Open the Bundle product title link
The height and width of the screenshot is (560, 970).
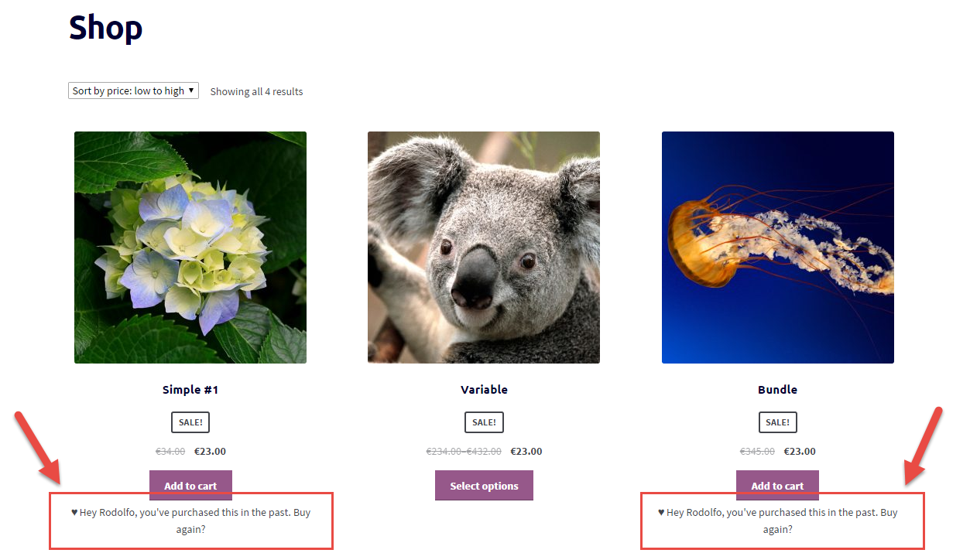[x=777, y=389]
